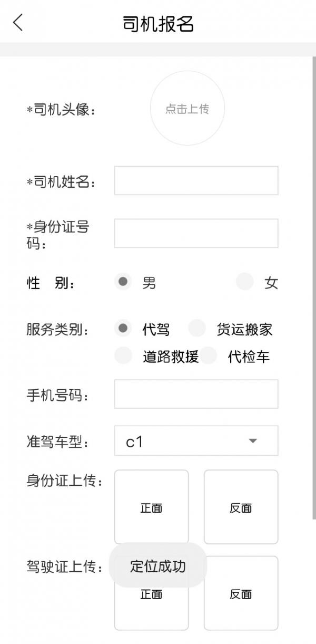Image resolution: width=316 pixels, height=644 pixels.
Task: Click the 司机报名 page title
Action: pos(158,24)
